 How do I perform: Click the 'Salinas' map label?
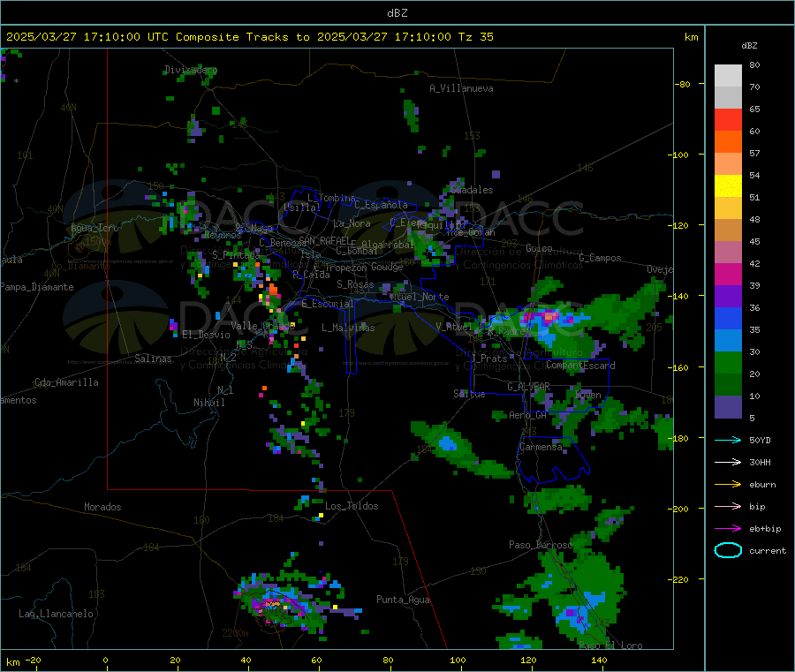(x=153, y=359)
